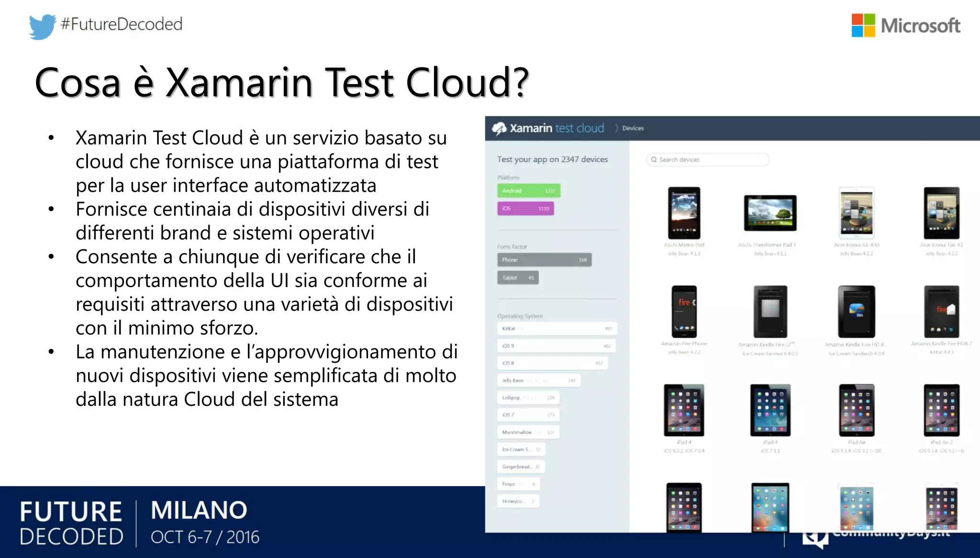Select the Gingerbread filter
The height and width of the screenshot is (558, 980).
[521, 467]
